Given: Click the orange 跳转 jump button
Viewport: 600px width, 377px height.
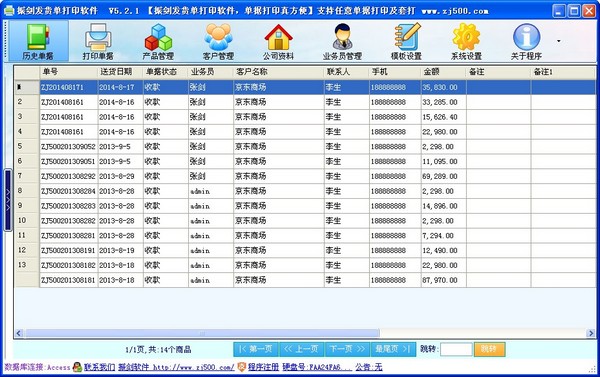Looking at the screenshot, I should click(x=489, y=349).
